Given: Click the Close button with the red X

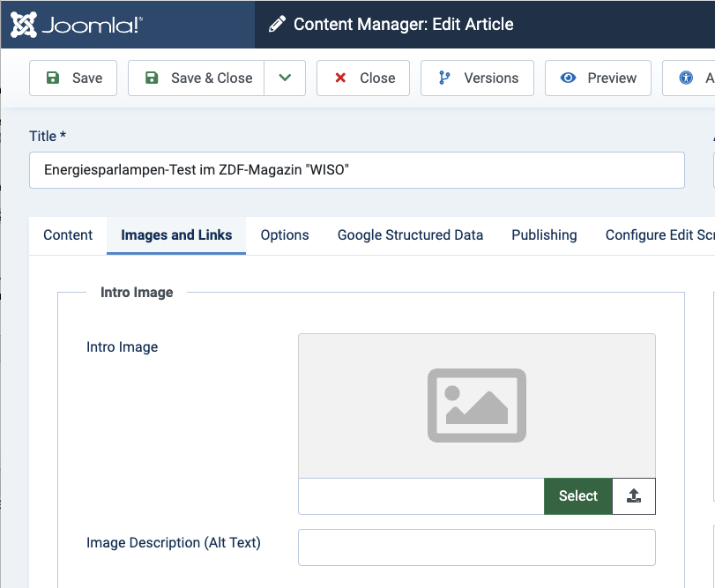Looking at the screenshot, I should (363, 78).
